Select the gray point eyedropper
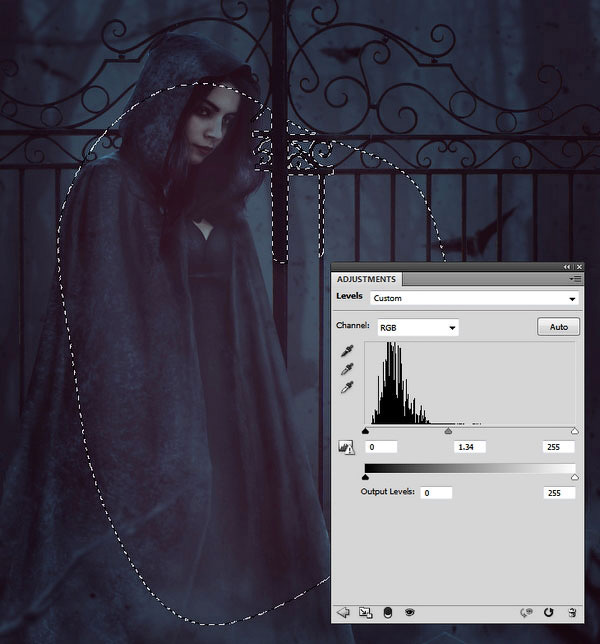 click(347, 369)
